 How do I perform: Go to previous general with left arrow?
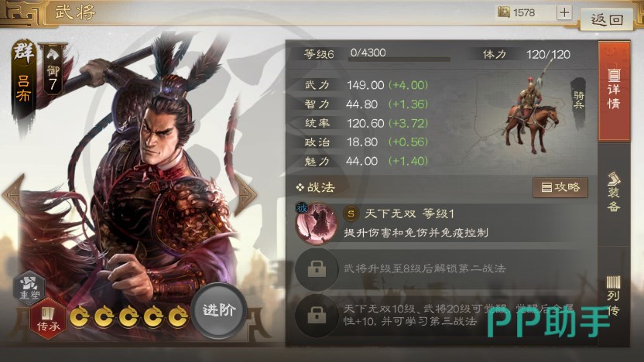pos(15,195)
